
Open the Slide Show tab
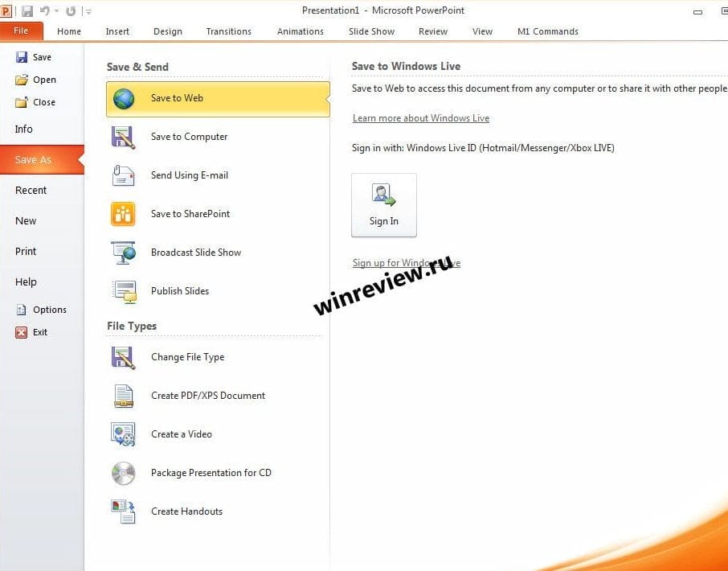click(371, 31)
